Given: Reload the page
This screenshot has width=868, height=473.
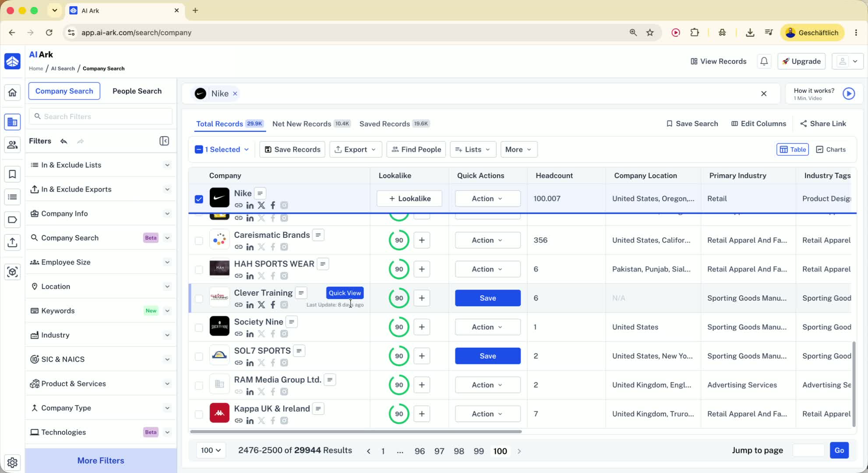Looking at the screenshot, I should (x=49, y=32).
